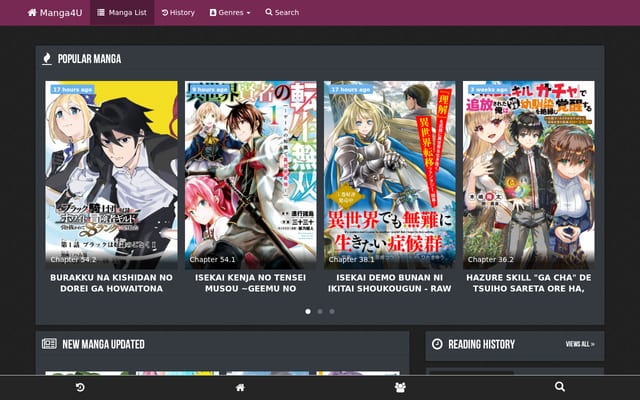The width and height of the screenshot is (640, 400).
Task: Click the New Manga Updated heading
Action: click(x=104, y=344)
